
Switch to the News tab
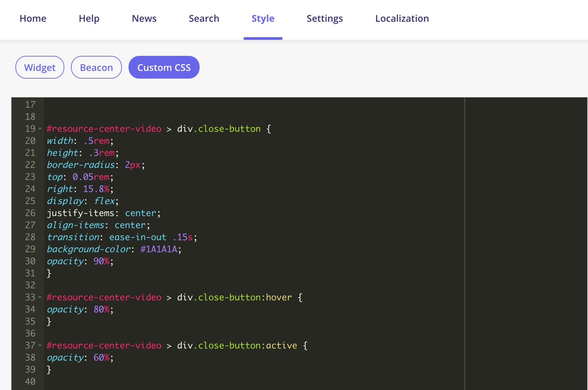tap(144, 18)
